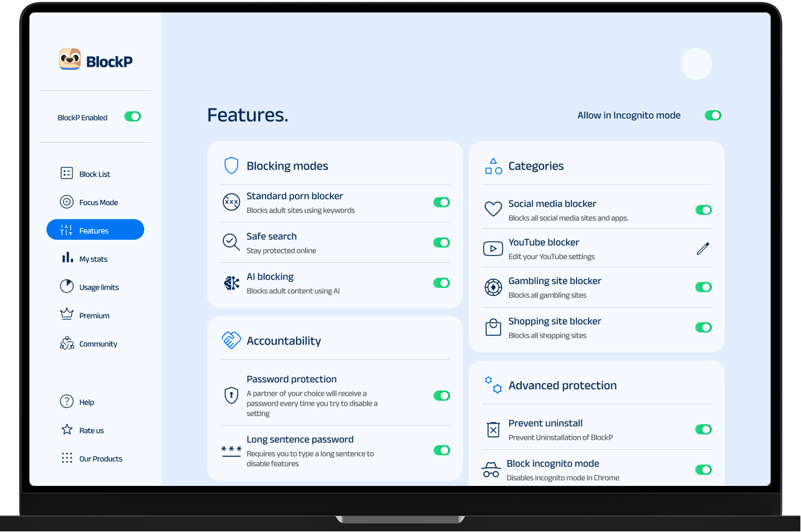Screen dimensions: 801x532
Task: Click the BlockP bear logo icon
Action: (x=70, y=60)
